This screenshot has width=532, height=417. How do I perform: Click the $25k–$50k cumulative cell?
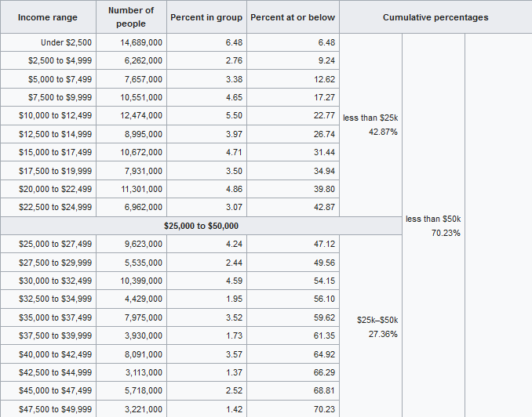[x=377, y=327]
